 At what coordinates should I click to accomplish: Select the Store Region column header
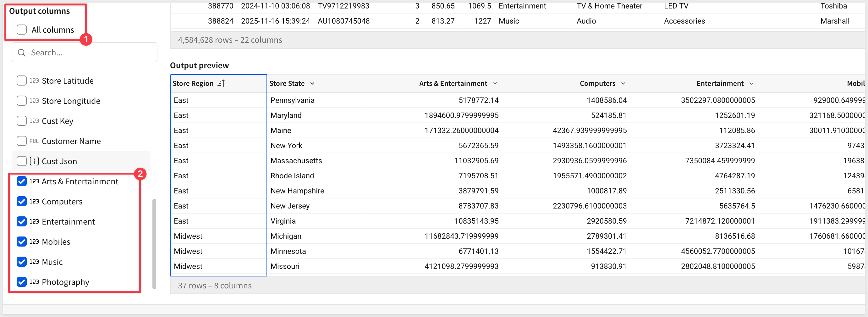point(193,83)
